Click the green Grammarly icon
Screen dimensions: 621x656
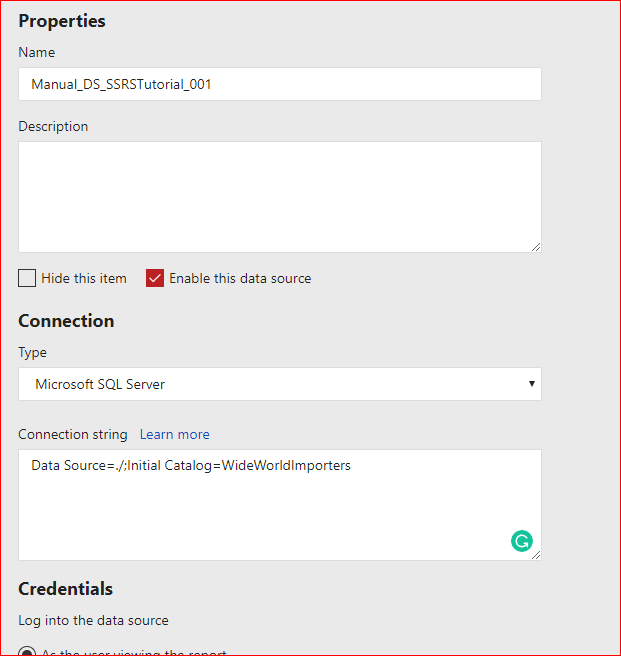[x=521, y=541]
